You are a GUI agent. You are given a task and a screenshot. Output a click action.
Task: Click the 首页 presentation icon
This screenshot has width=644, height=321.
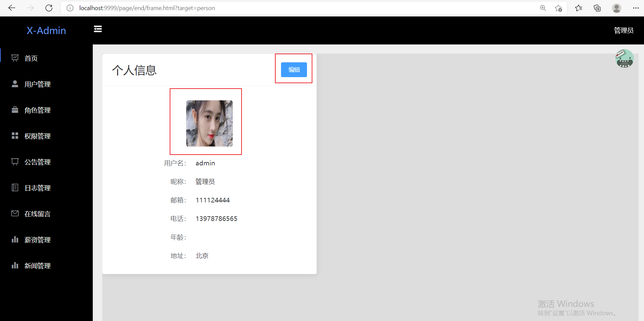(15, 58)
